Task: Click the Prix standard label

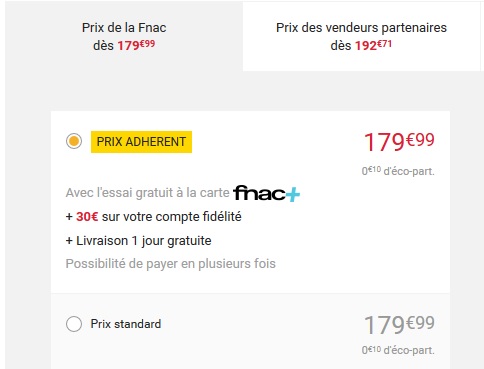Action: (x=126, y=324)
